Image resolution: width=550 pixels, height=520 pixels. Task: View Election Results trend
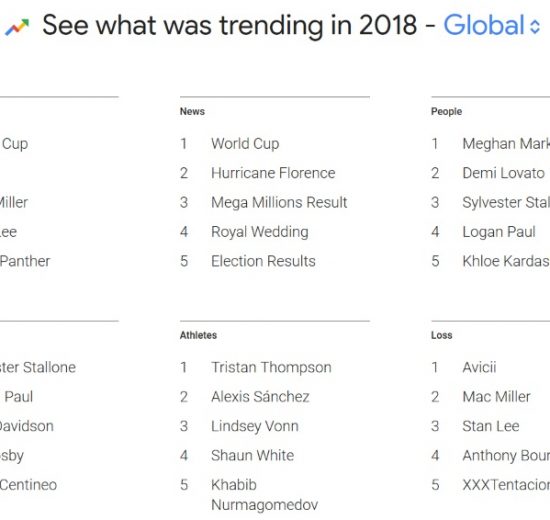click(263, 261)
